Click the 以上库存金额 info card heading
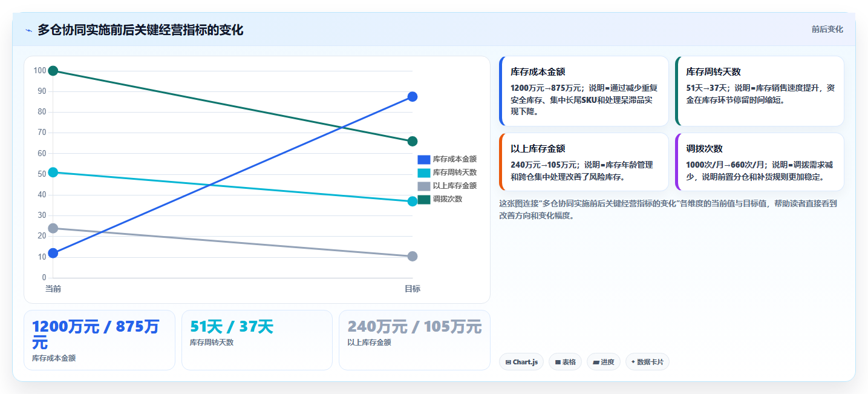Image resolution: width=868 pixels, height=394 pixels. coord(538,148)
